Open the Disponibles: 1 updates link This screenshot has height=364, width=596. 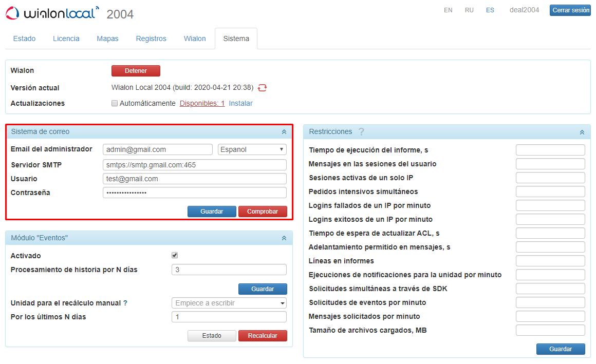click(x=202, y=103)
